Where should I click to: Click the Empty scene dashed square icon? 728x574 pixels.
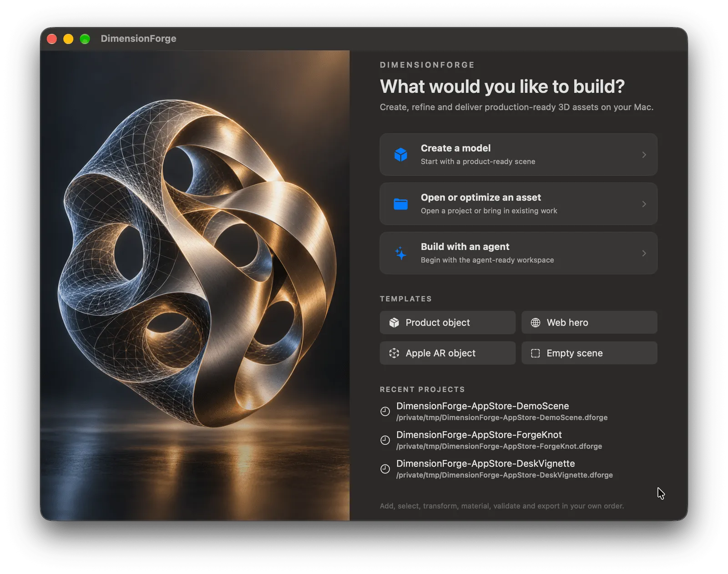[x=536, y=353]
